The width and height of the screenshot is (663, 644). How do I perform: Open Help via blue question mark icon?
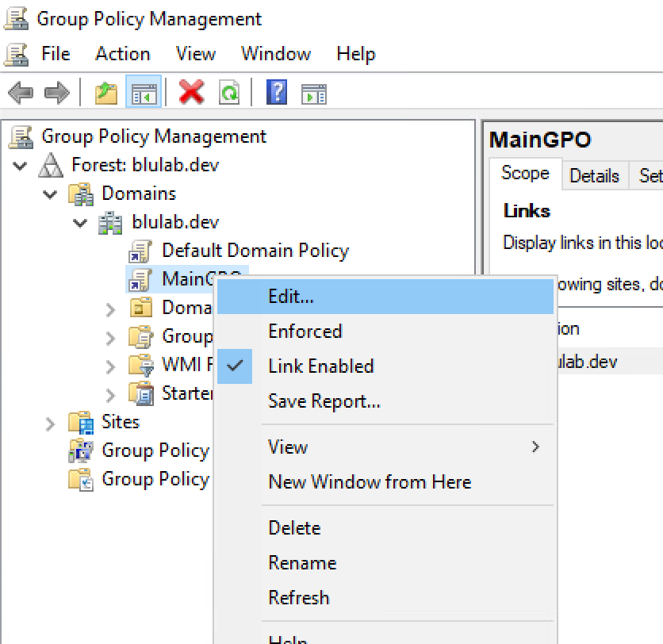coord(277,92)
